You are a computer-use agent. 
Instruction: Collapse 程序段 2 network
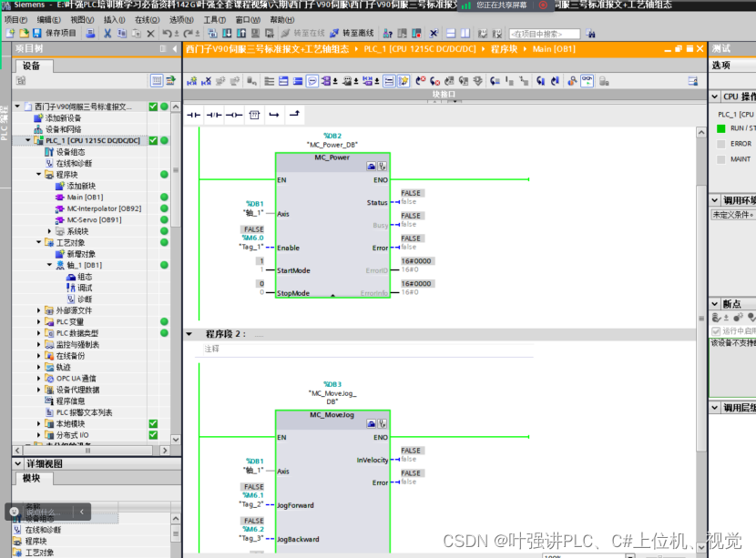(189, 334)
